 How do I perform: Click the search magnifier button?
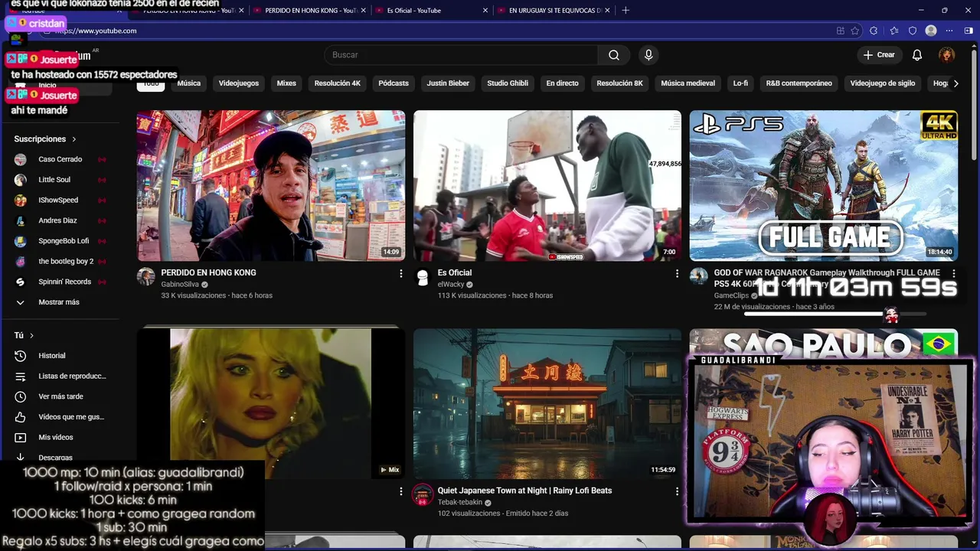(614, 55)
